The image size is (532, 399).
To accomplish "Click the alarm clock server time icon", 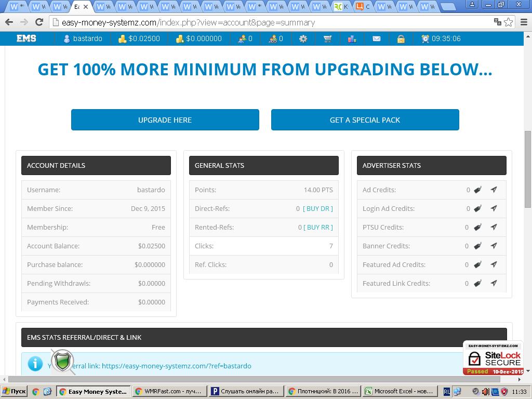I will 425,38.
